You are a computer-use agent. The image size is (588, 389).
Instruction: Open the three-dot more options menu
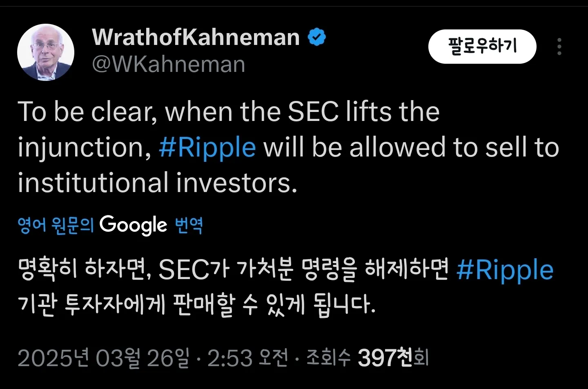(x=559, y=47)
